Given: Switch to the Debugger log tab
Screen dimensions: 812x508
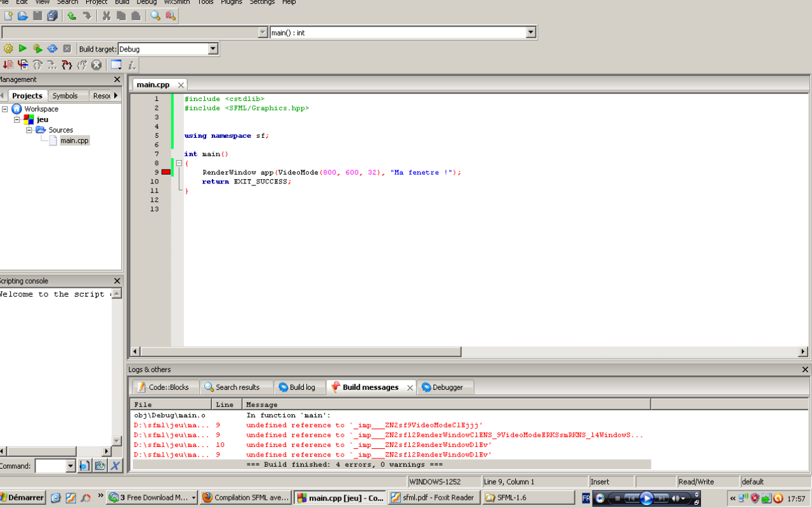Looking at the screenshot, I should [445, 387].
